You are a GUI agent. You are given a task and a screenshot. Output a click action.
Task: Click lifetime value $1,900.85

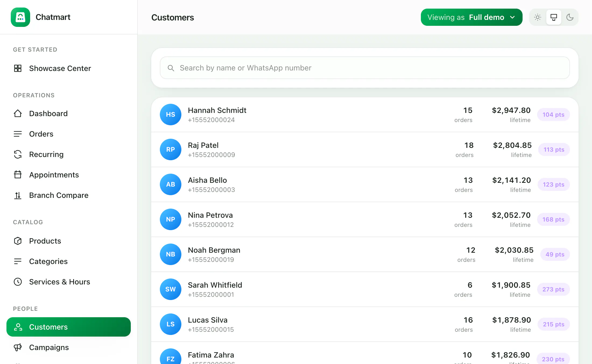511,285
